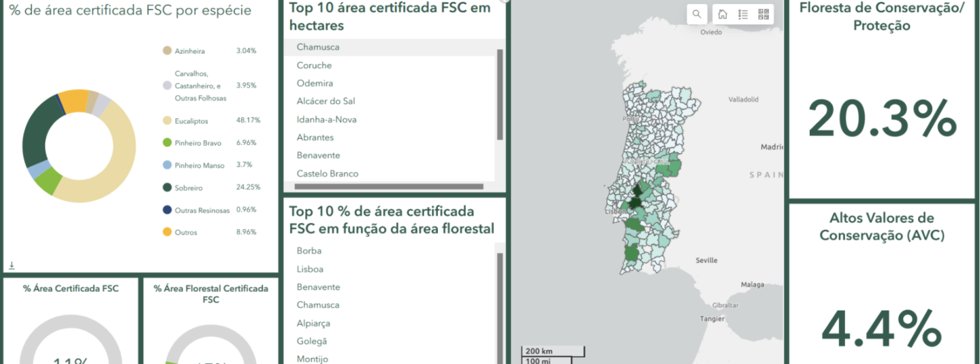Click the 4.4% AVC indicator

click(882, 329)
